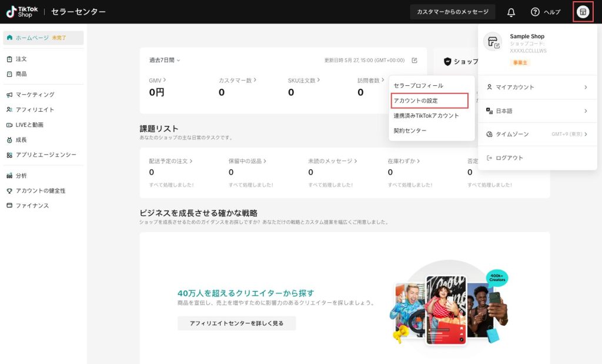Click 40万人を超えるクリエイターから探す heading
Screen dimensions: 602x364
pos(246,293)
